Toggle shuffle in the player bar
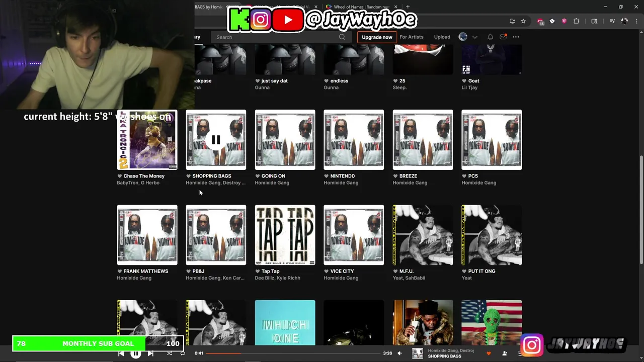Screen dimensions: 644x362 [169, 353]
